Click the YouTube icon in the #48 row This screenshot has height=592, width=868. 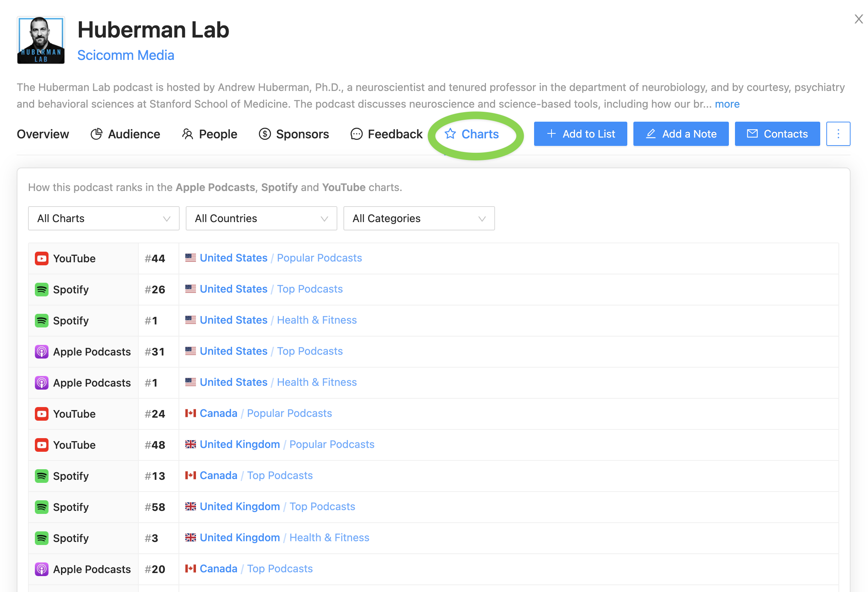pyautogui.click(x=42, y=445)
